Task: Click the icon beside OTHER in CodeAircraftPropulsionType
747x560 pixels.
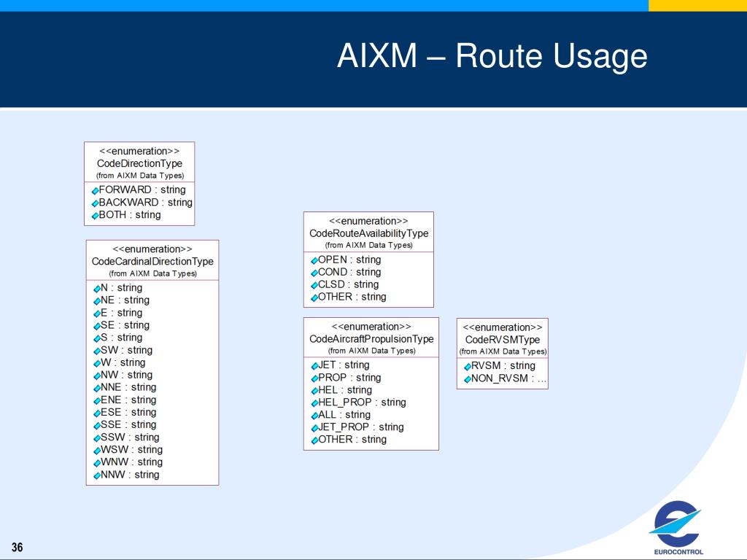Action: 314,440
